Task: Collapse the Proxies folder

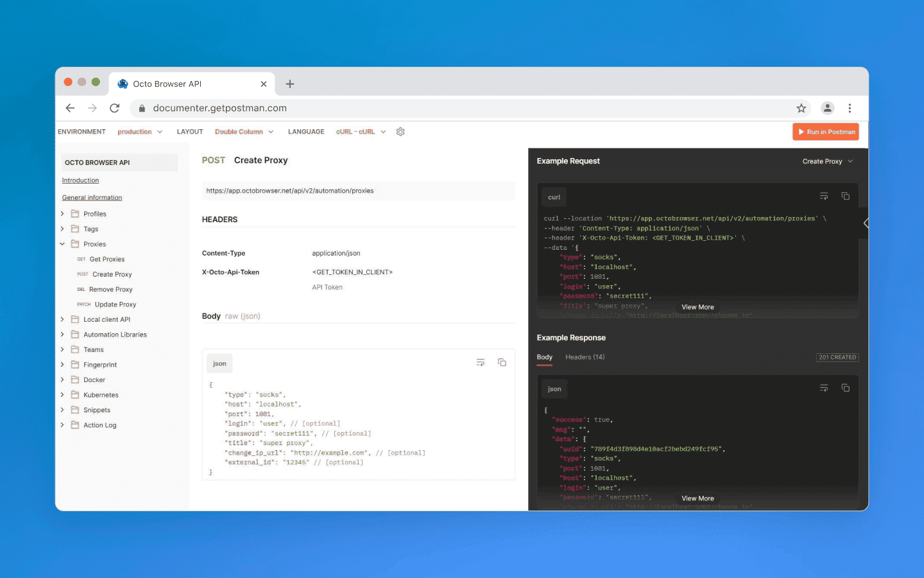Action: coord(62,244)
